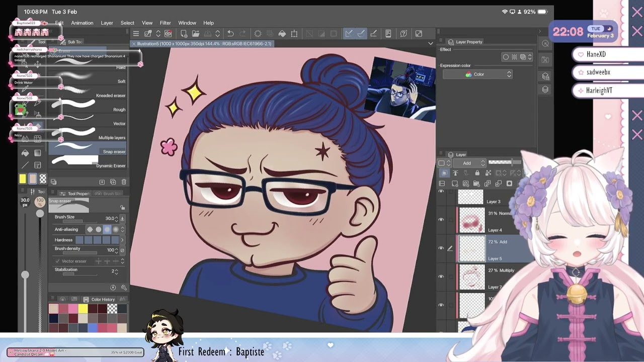
Task: Click the Scale/Rotate transform icon
Action: point(294,34)
